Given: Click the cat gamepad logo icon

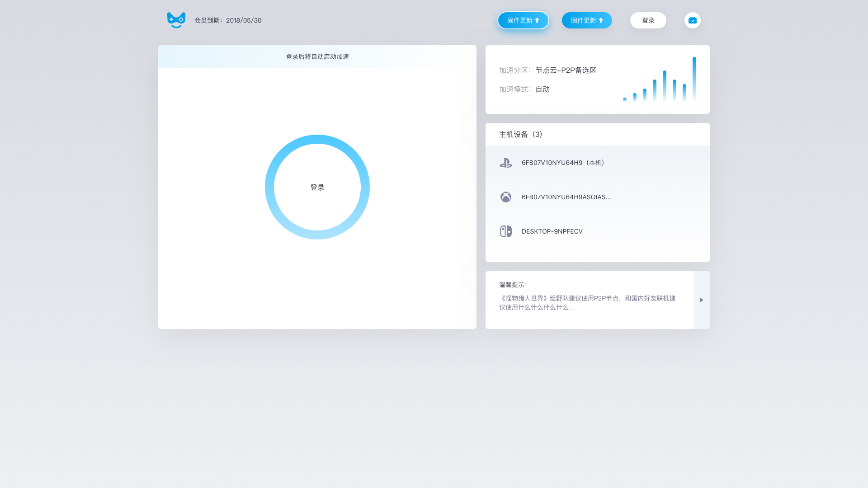Looking at the screenshot, I should coord(176,20).
